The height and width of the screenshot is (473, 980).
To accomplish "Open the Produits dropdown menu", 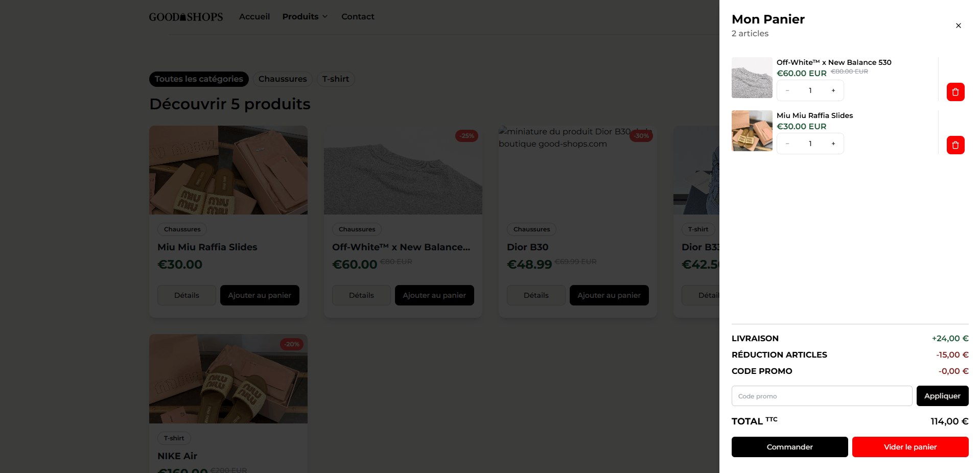I will [305, 16].
